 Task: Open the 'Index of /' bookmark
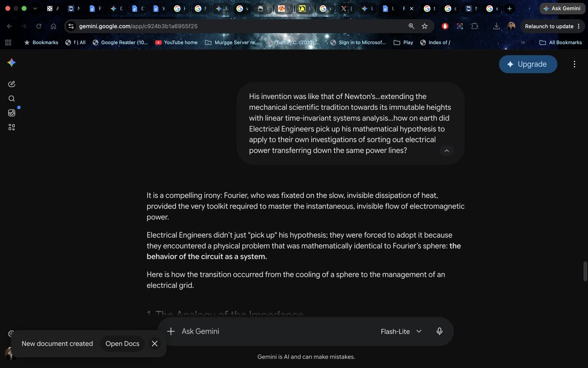tap(435, 43)
